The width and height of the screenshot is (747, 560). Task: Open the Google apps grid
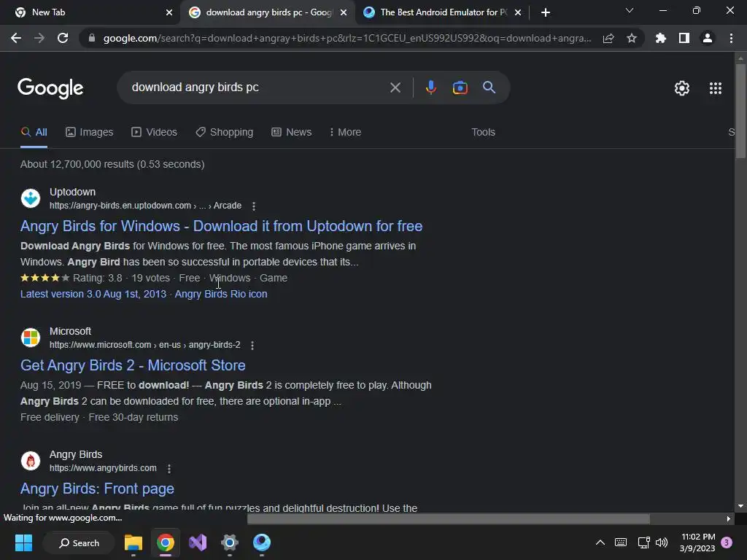coord(715,88)
